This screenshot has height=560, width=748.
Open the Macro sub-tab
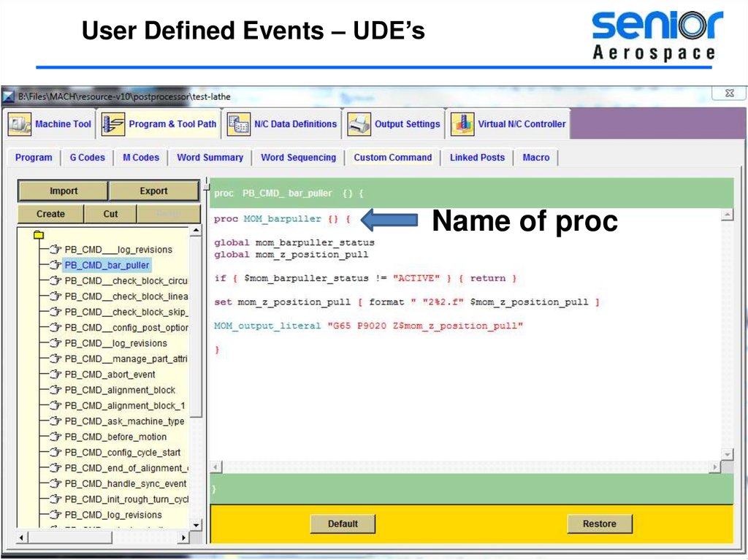click(535, 158)
